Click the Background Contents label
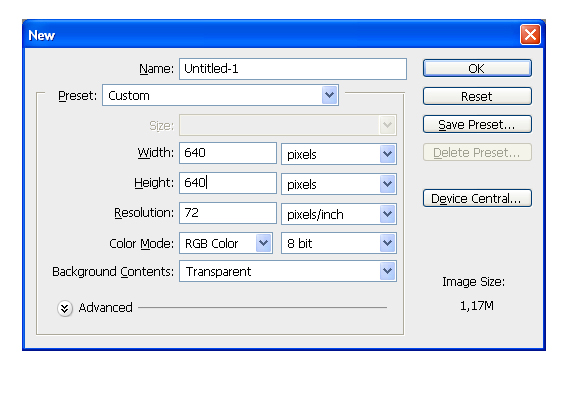The width and height of the screenshot is (567, 399). [x=113, y=272]
